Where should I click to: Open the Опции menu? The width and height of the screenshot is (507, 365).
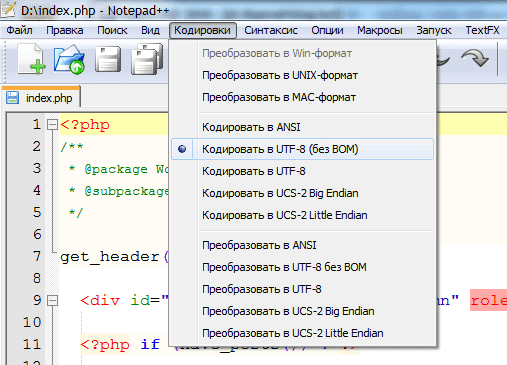(327, 30)
